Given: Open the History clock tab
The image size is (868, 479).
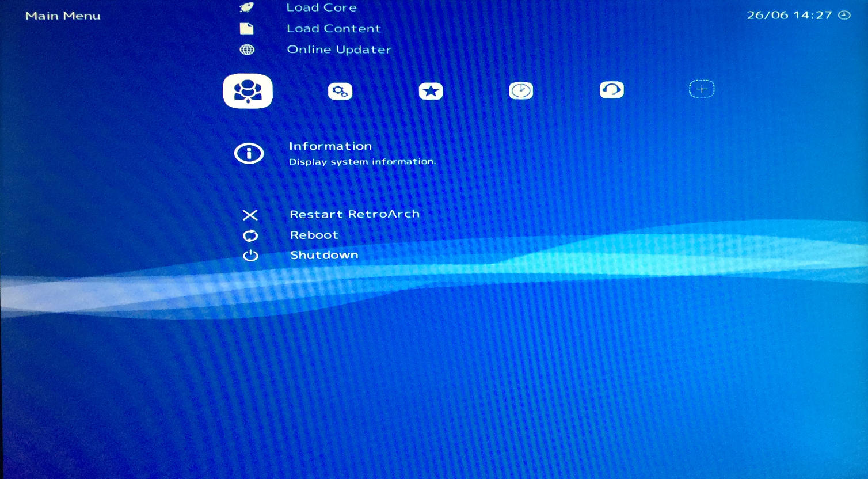Looking at the screenshot, I should click(521, 90).
